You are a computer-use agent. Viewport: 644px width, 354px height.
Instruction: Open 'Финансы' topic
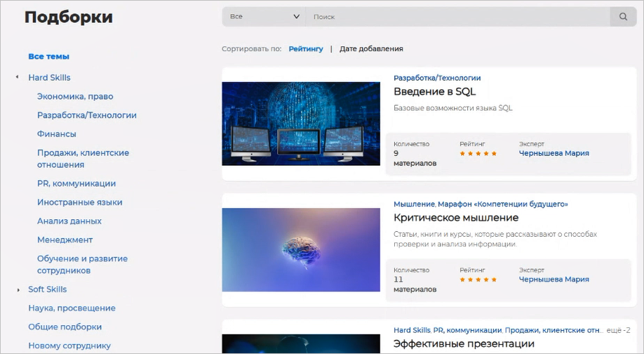pos(56,134)
